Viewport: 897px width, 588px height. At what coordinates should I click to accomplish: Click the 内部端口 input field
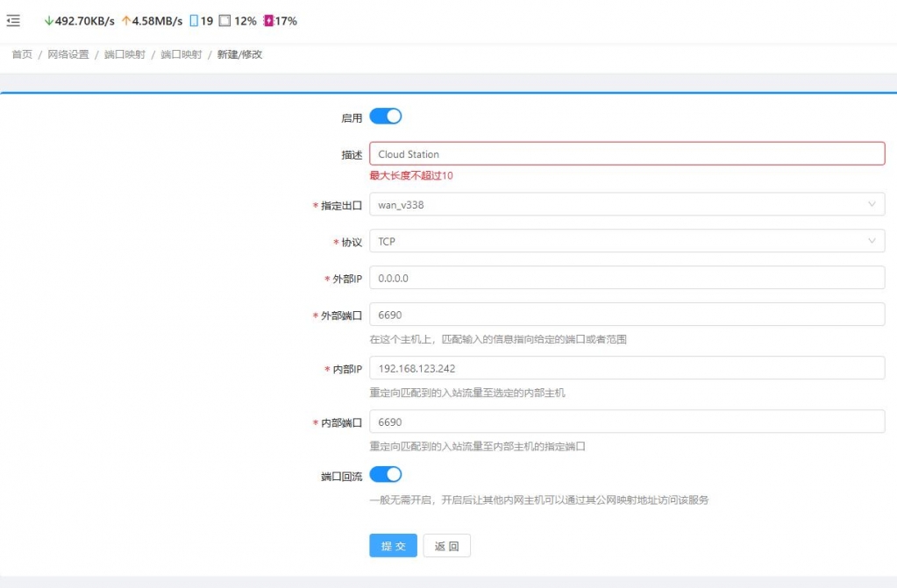[626, 422]
